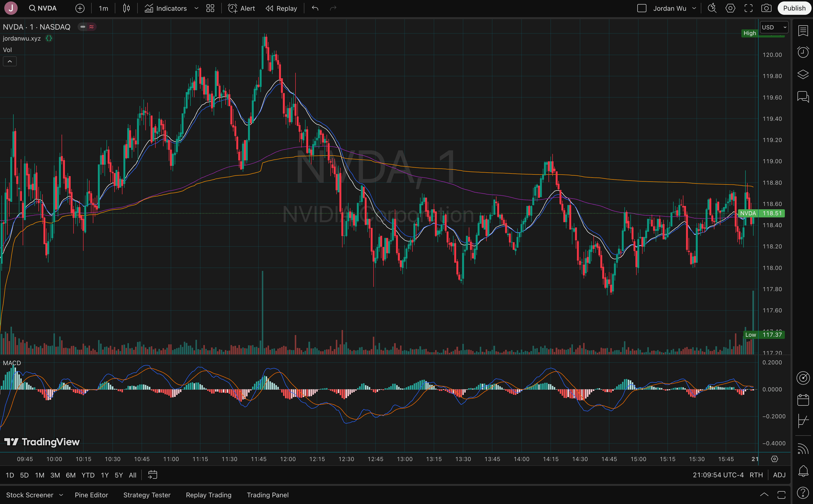The height and width of the screenshot is (504, 813).
Task: Collapse the indicator legend chevron
Action: coord(10,61)
